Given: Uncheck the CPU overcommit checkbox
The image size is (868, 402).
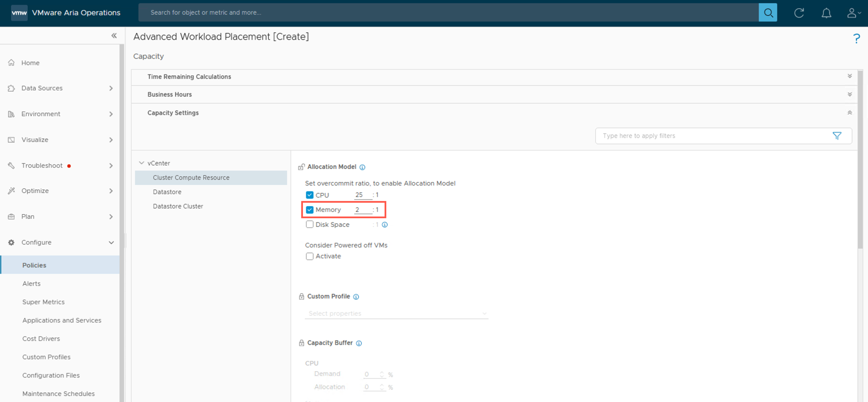Looking at the screenshot, I should pos(309,195).
